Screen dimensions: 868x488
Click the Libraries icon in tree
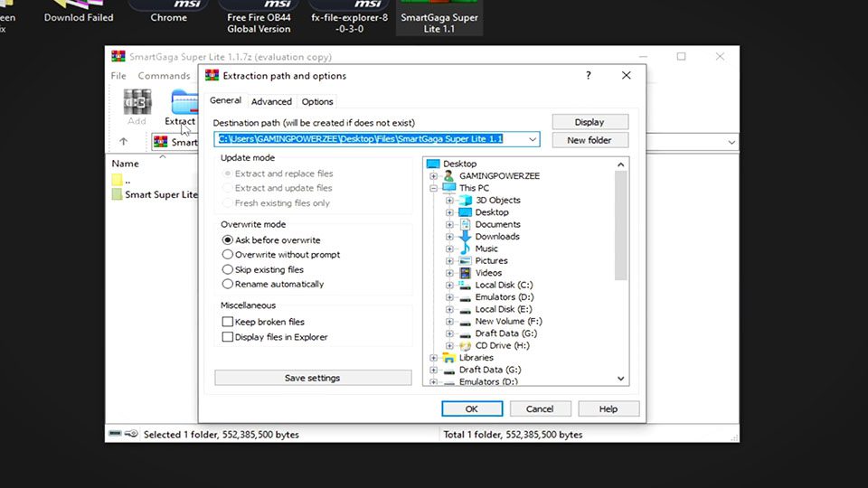[x=449, y=358]
